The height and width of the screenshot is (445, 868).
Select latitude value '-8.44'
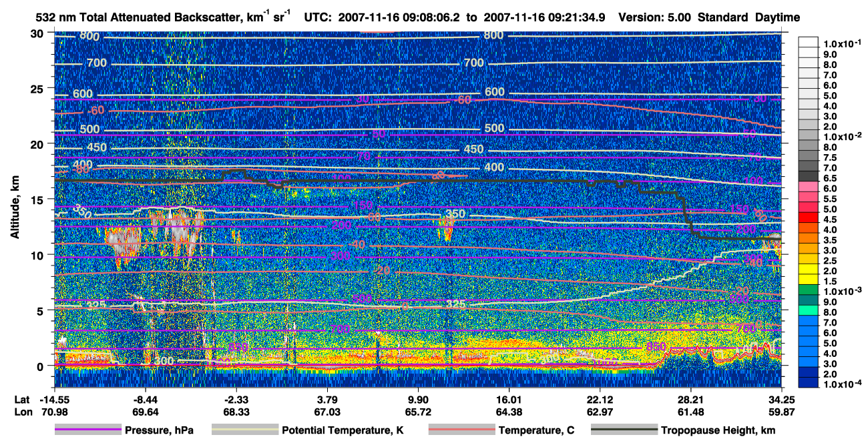[145, 399]
